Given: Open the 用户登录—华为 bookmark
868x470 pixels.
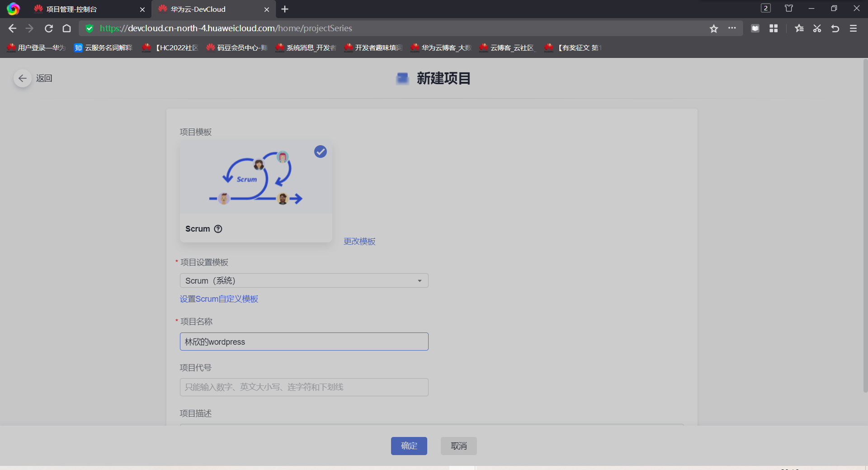Looking at the screenshot, I should [37, 47].
